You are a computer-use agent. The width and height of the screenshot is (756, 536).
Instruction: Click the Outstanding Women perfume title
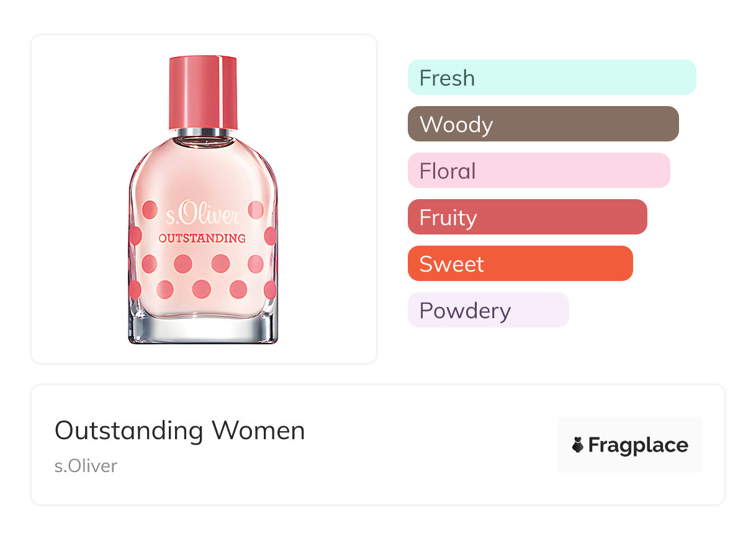(180, 431)
